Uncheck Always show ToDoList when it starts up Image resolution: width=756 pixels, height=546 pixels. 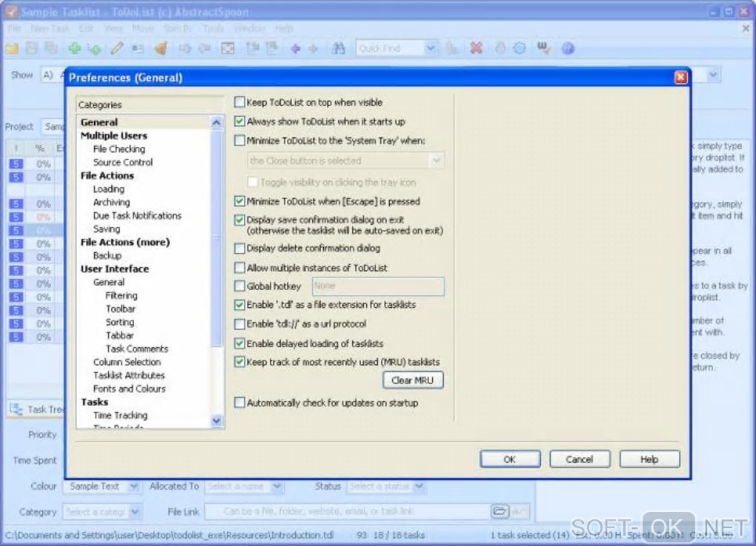pyautogui.click(x=239, y=121)
